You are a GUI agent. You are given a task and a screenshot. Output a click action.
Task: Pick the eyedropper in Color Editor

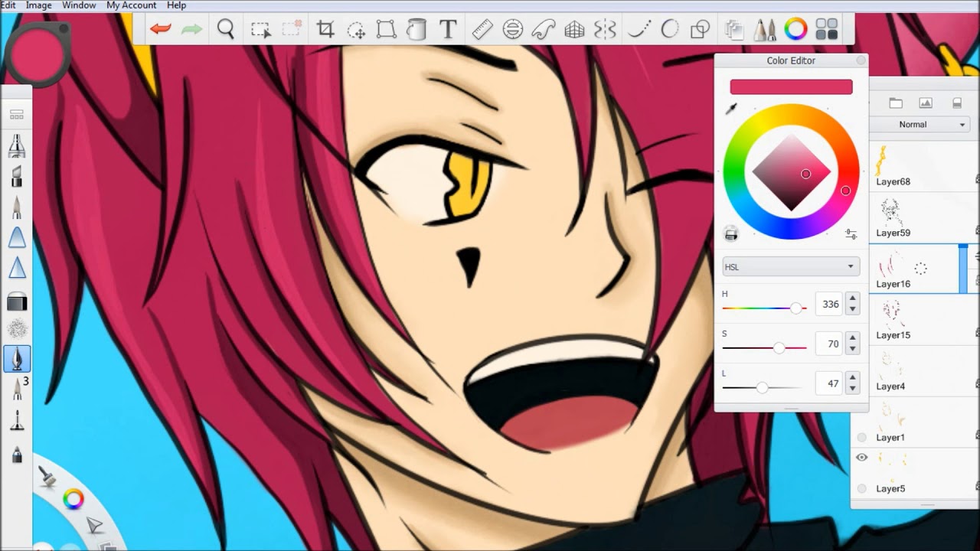pyautogui.click(x=731, y=109)
